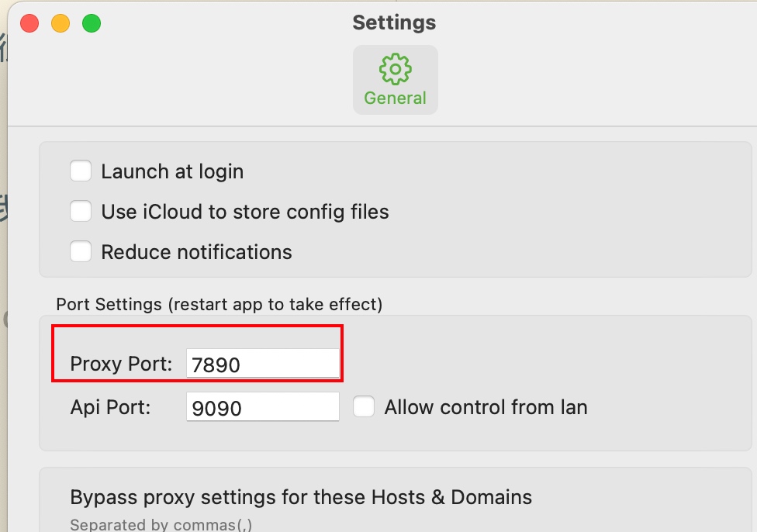This screenshot has height=532, width=757.
Task: Enable the Launch at login checkbox
Action: (81, 171)
